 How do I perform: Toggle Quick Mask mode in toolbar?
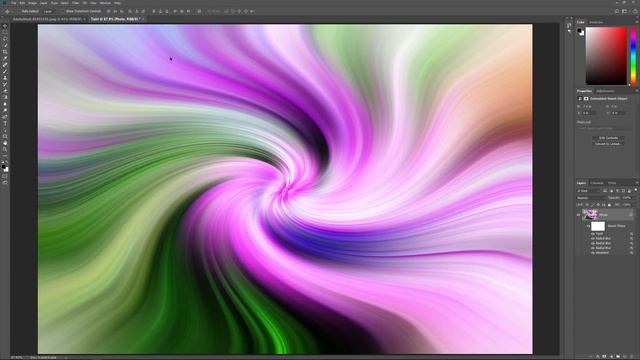pyautogui.click(x=5, y=176)
